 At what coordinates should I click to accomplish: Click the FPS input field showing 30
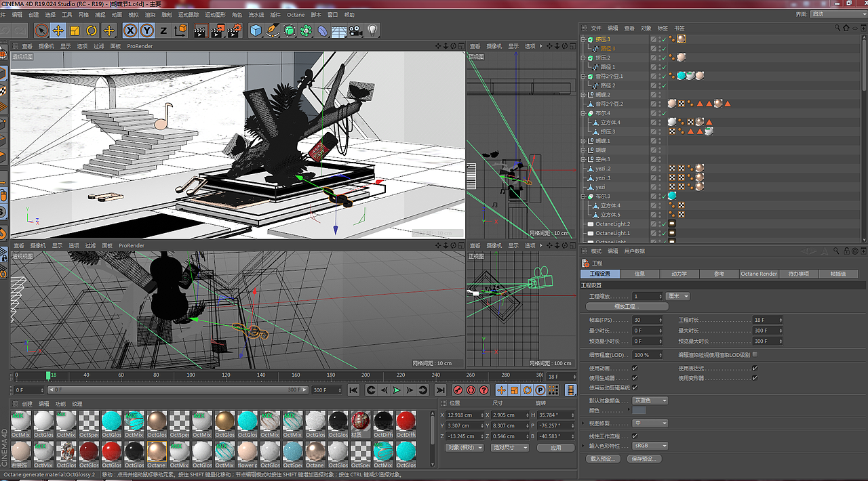pos(647,320)
